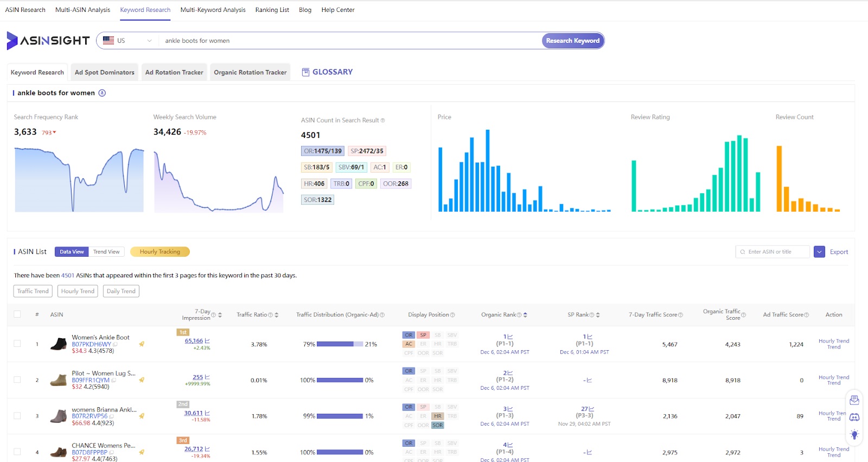
Task: Click traffic distribution bar for row 1
Action: click(340, 344)
